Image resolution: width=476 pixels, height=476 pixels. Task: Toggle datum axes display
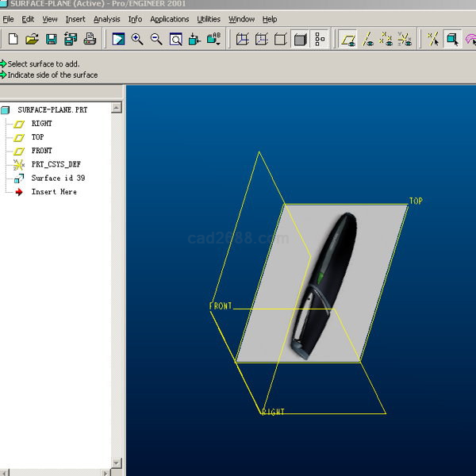point(367,39)
